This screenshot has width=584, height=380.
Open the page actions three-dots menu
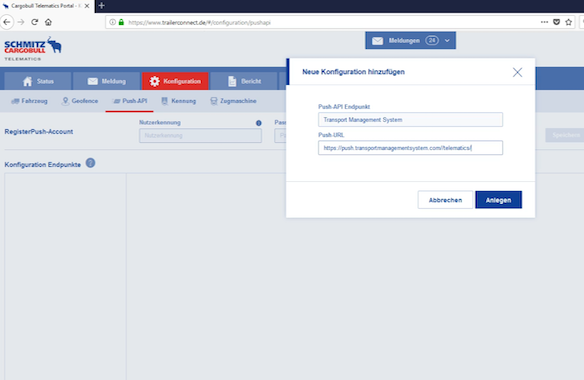click(x=544, y=22)
